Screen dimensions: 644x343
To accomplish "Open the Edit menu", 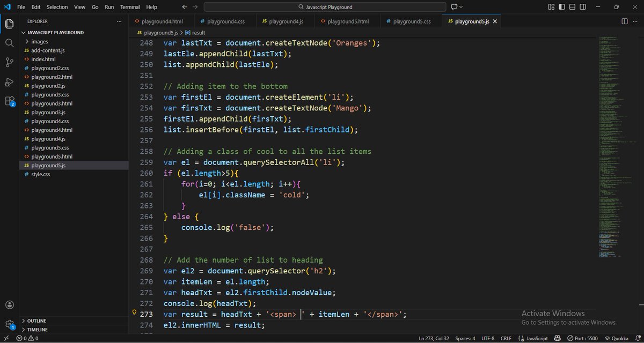I will [x=36, y=7].
